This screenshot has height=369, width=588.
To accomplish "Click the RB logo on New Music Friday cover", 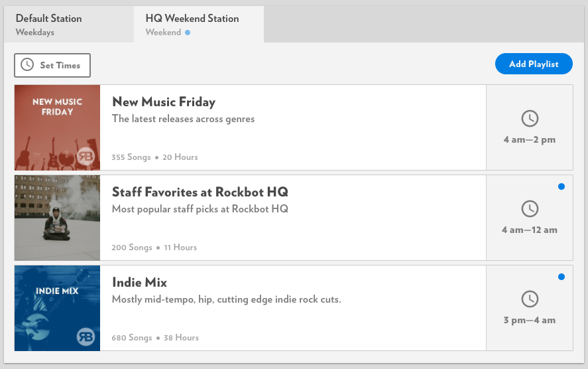I will tap(86, 156).
